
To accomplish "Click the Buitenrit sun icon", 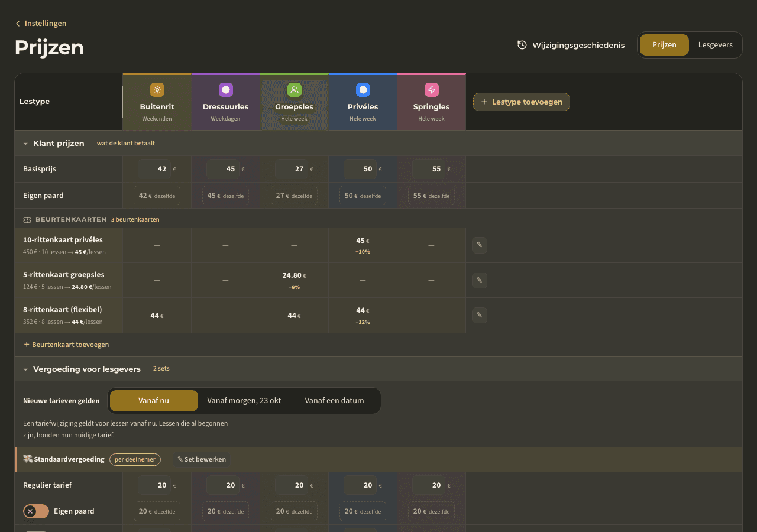I will [x=157, y=90].
